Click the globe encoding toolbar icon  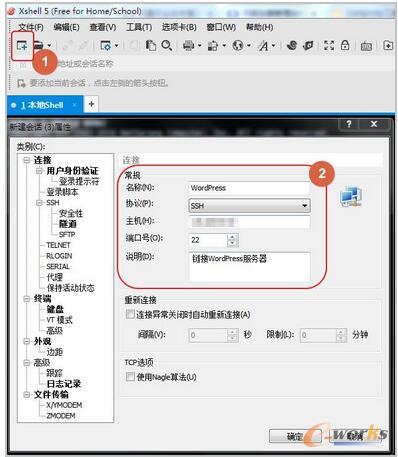point(238,45)
